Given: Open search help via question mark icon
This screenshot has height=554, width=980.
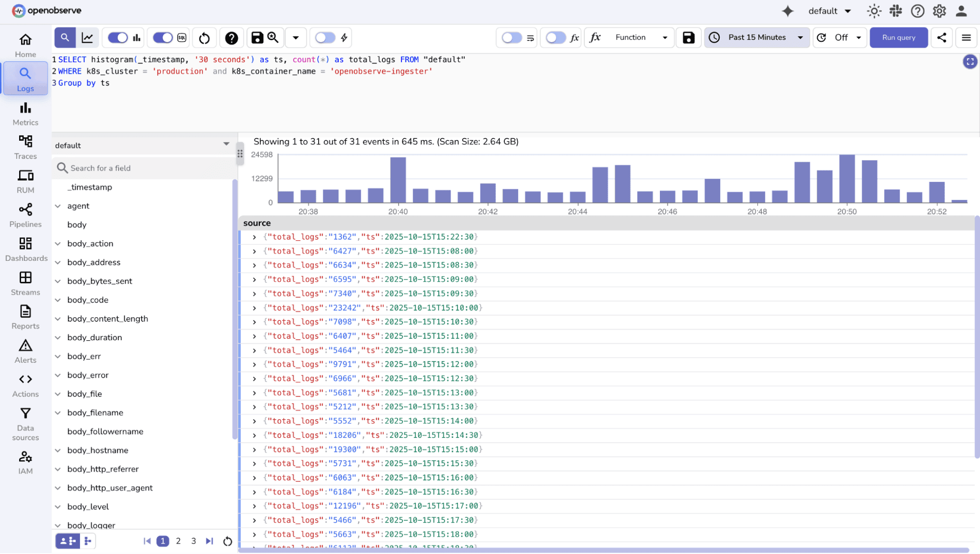Looking at the screenshot, I should (x=231, y=37).
